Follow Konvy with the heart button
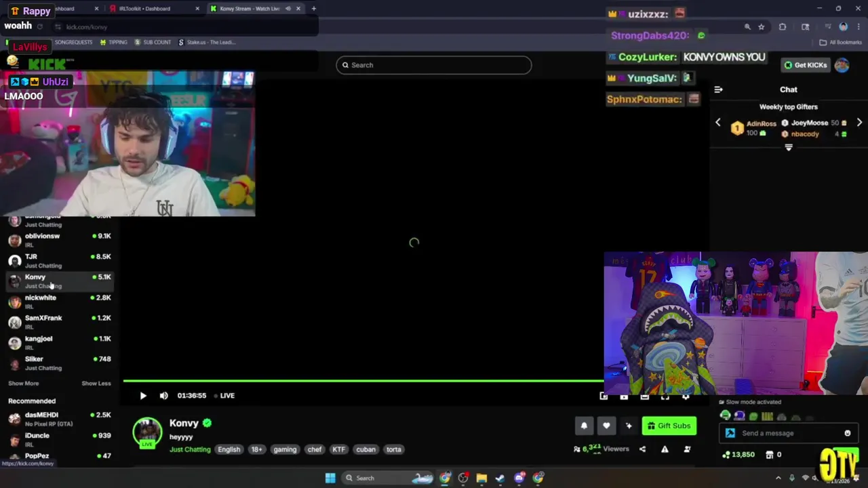This screenshot has height=488, width=868. point(606,426)
